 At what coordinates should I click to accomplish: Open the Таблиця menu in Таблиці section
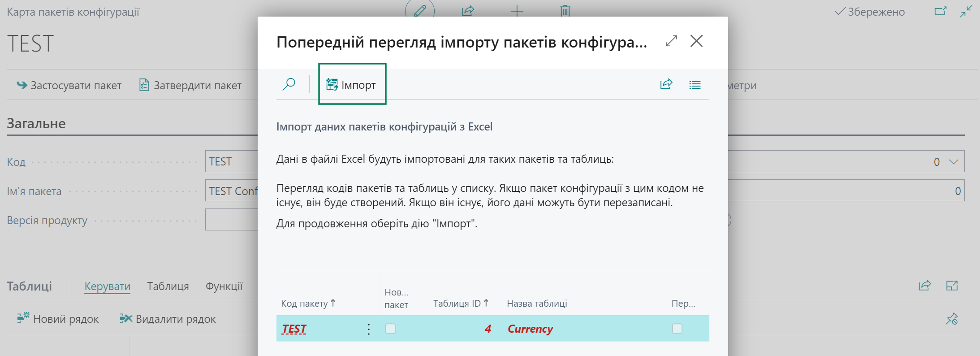click(168, 286)
